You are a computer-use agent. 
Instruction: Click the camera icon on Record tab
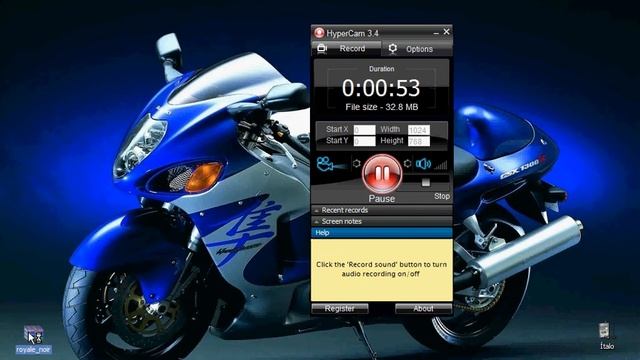tap(322, 48)
